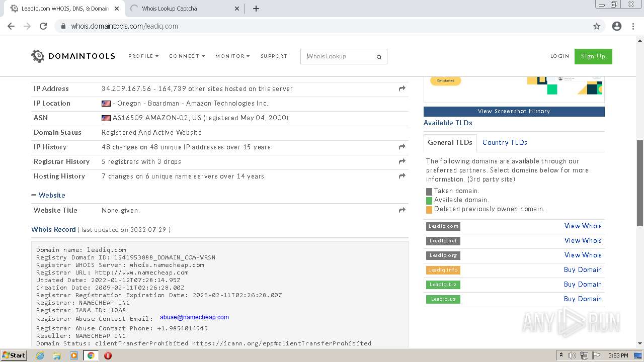Viewport: 644px width, 362px height.
Task: Click the Available TLDs heading
Action: pos(448,123)
